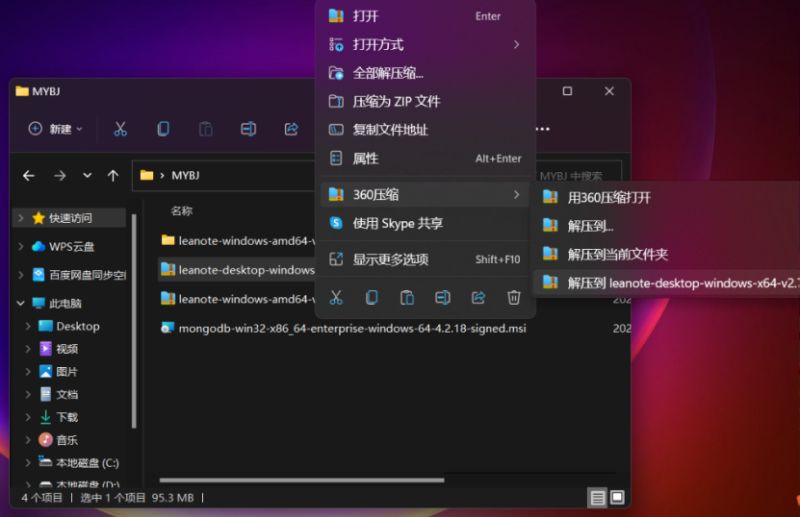Go up one folder level arrow
Image resolution: width=800 pixels, height=517 pixels.
(113, 176)
